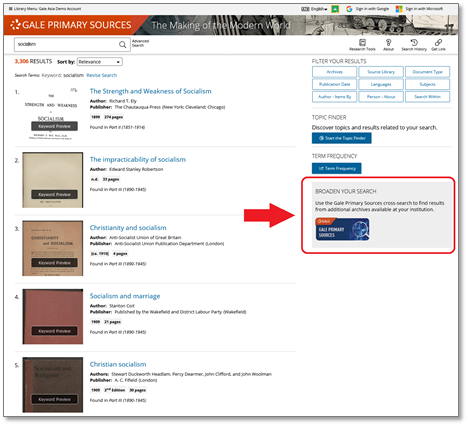Open the About question mark icon

(x=388, y=42)
